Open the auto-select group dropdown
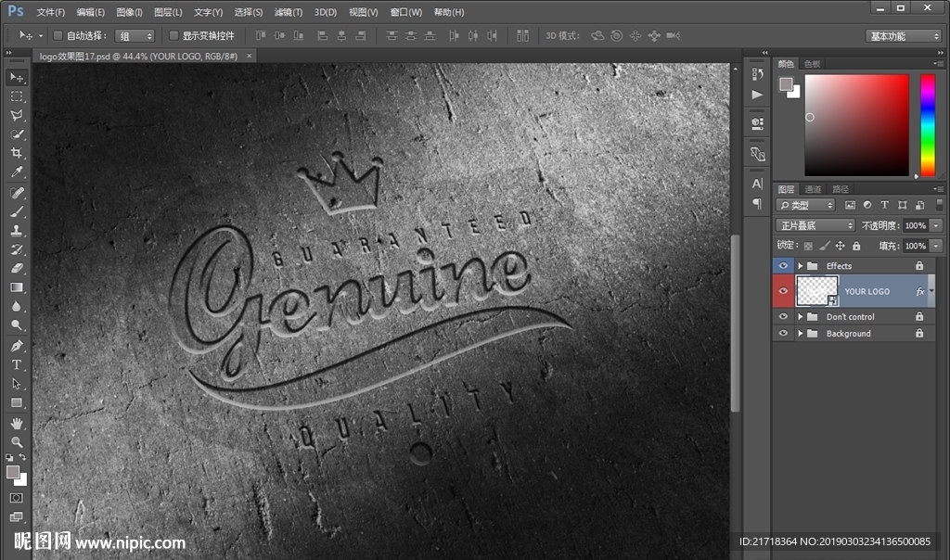Image resolution: width=950 pixels, height=560 pixels. [x=135, y=36]
